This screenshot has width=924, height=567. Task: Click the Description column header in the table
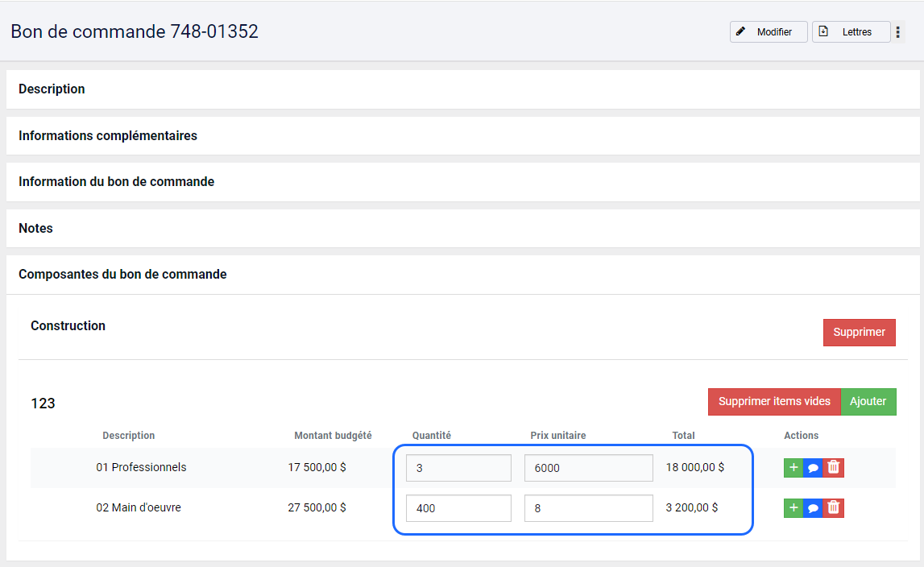tap(128, 436)
